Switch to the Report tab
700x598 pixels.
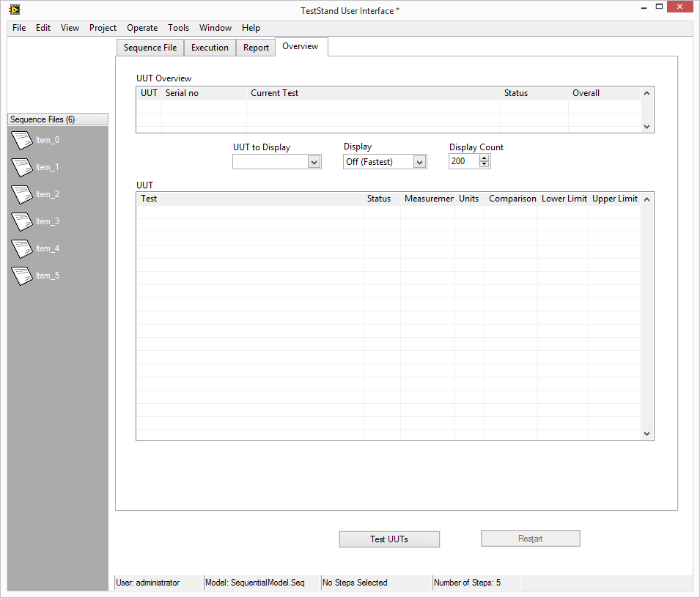[x=255, y=47]
